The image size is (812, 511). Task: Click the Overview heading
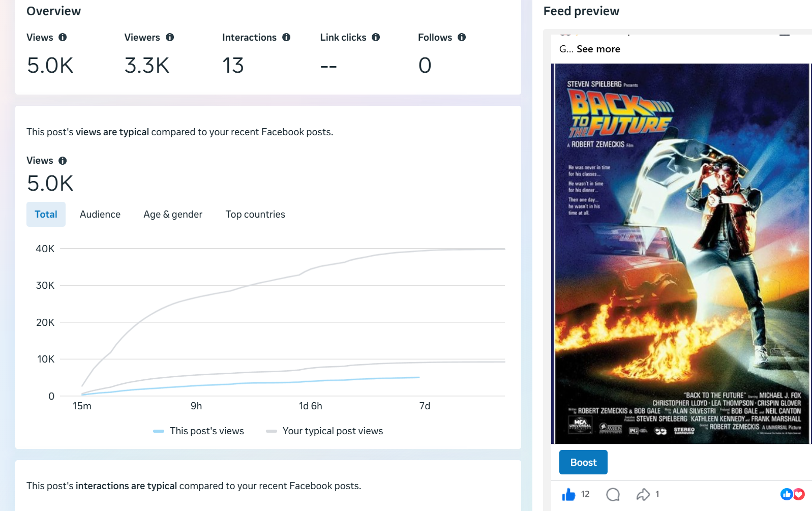pyautogui.click(x=53, y=11)
